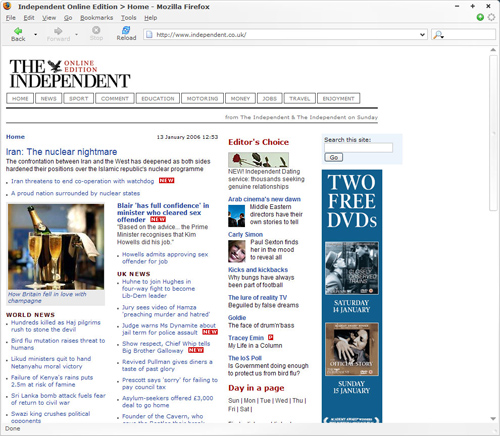Click the Stop icon in toolbar
This screenshot has width=500, height=436.
96,30
